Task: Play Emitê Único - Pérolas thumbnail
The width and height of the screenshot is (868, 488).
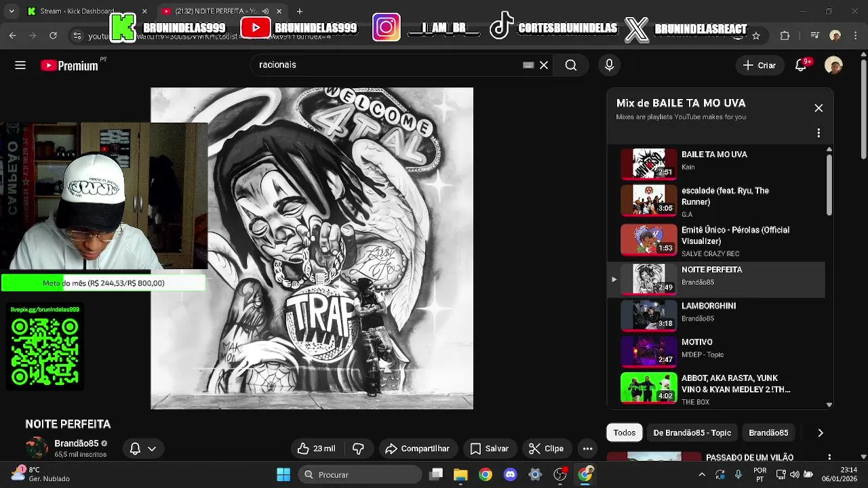Action: pyautogui.click(x=649, y=239)
